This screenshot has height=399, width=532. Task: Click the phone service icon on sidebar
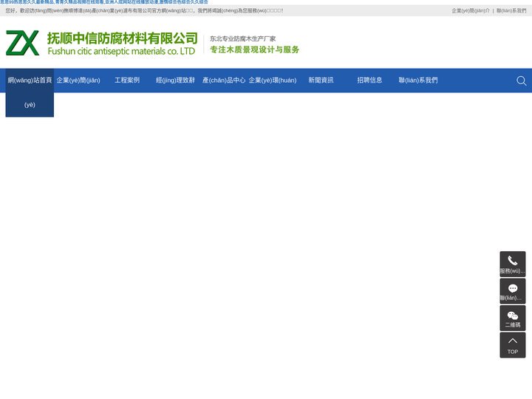pyautogui.click(x=512, y=264)
